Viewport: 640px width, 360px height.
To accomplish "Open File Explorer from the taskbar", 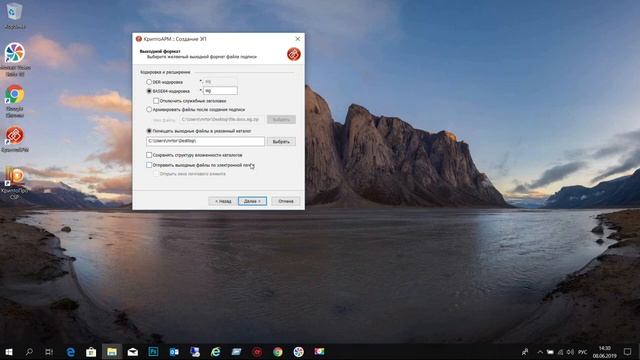I will point(112,352).
